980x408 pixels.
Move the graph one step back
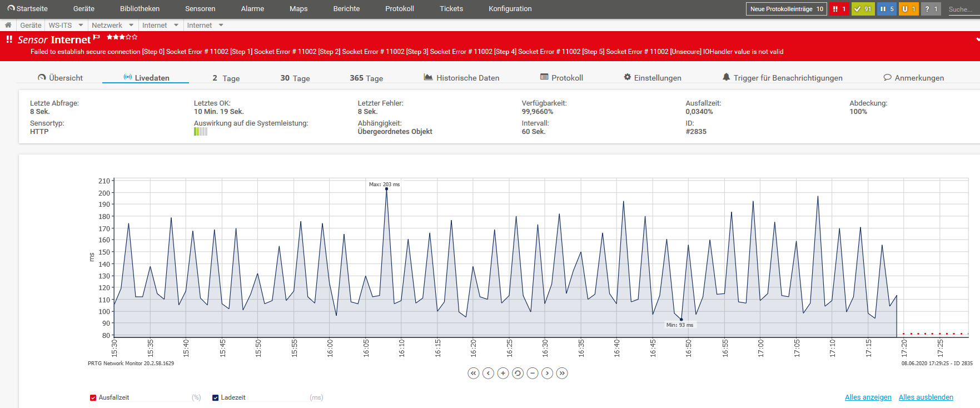coord(488,373)
